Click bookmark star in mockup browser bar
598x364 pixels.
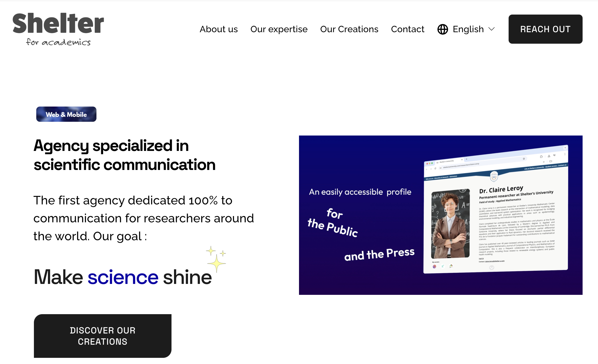tap(524, 159)
